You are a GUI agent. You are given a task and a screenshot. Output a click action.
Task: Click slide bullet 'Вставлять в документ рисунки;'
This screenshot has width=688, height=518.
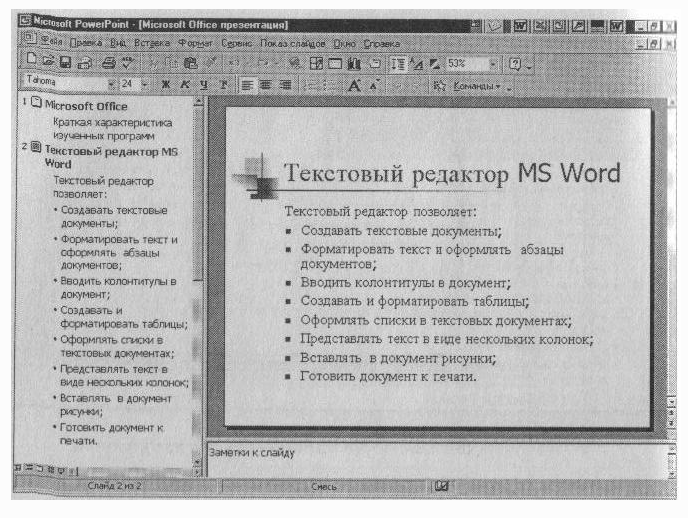point(398,358)
